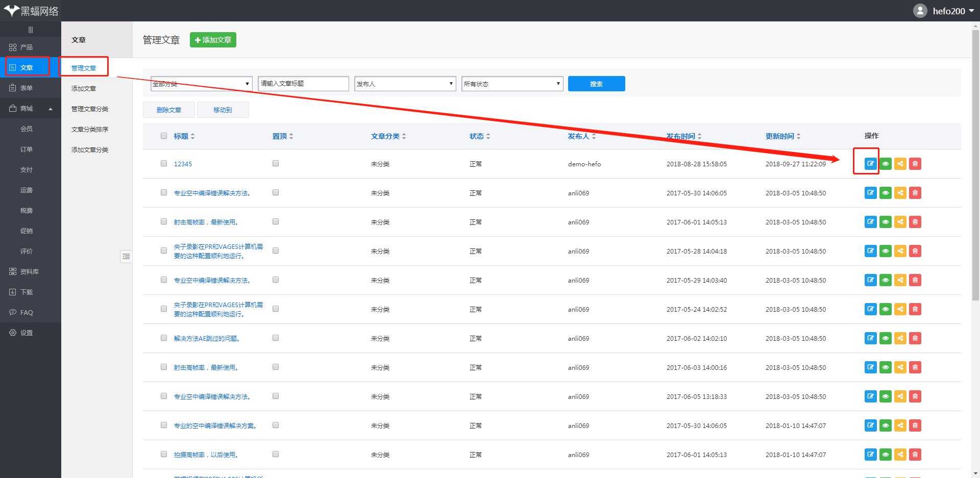Click the 黑蝠网络 logo
The image size is (980, 478).
coord(31,11)
